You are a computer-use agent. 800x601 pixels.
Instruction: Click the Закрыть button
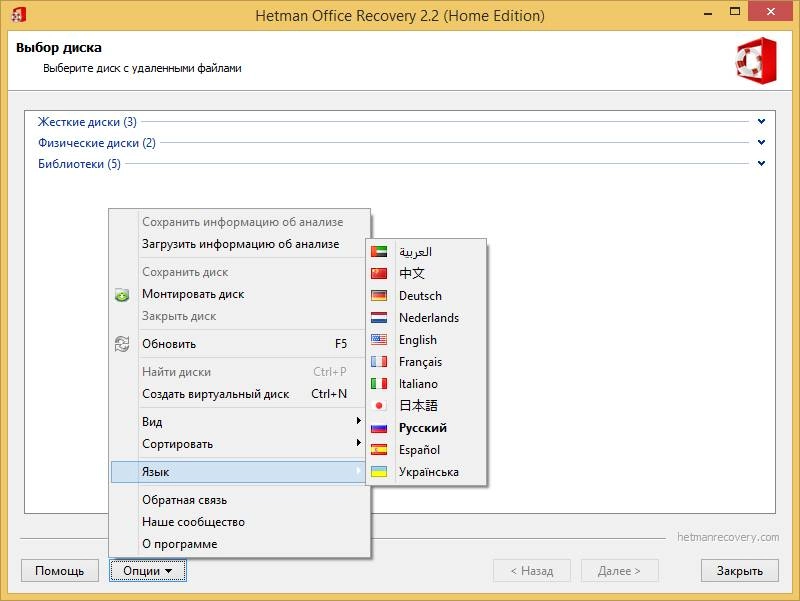[740, 570]
